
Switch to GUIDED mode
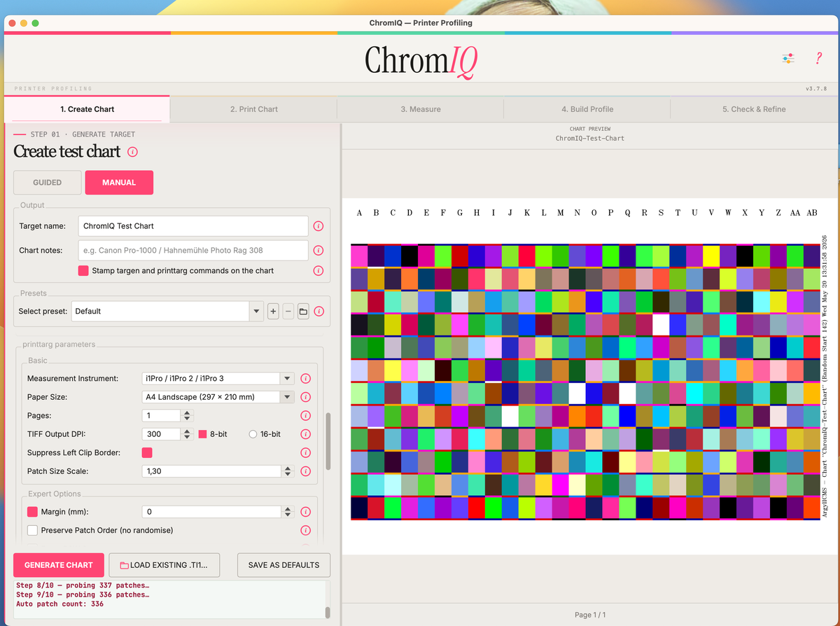pos(47,182)
